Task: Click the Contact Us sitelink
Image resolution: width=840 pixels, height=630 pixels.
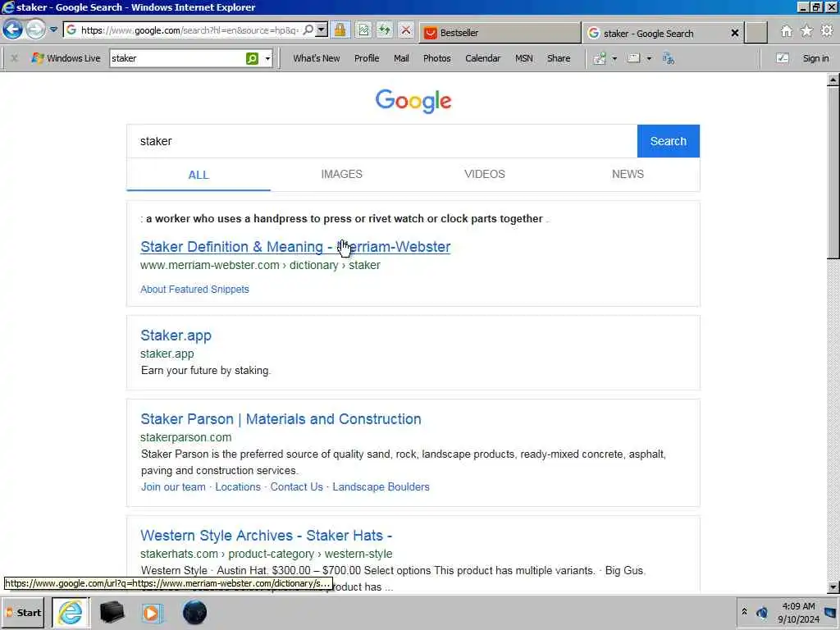Action: (x=296, y=487)
